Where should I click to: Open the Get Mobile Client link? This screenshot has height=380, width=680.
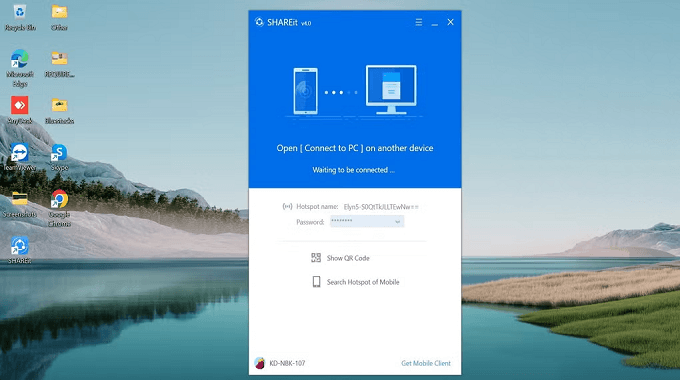[426, 363]
